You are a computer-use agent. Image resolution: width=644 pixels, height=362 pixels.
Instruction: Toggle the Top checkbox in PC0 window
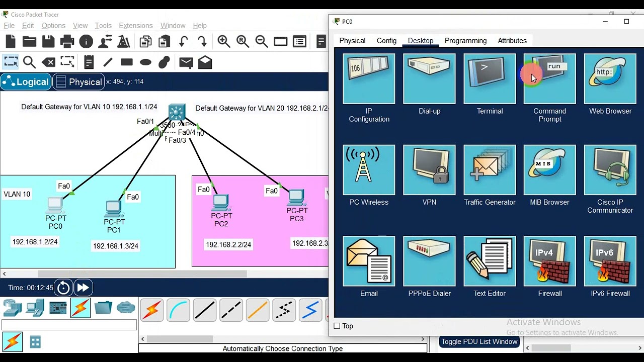point(337,326)
